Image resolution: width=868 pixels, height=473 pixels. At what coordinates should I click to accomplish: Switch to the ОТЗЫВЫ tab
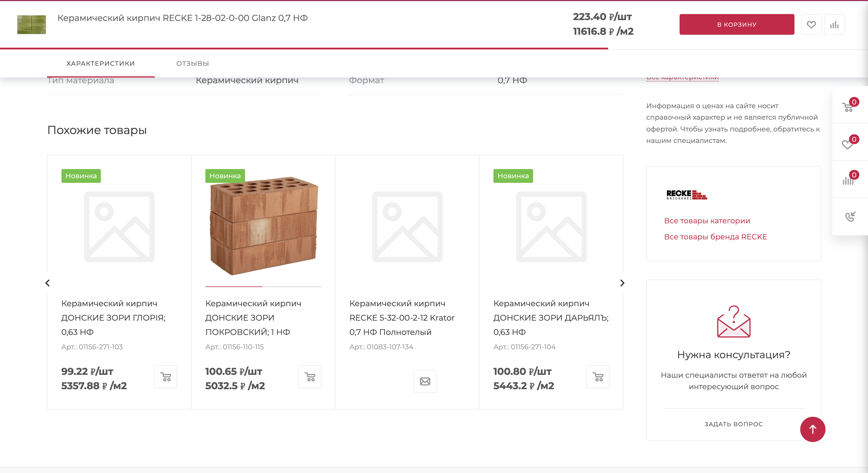click(x=192, y=63)
